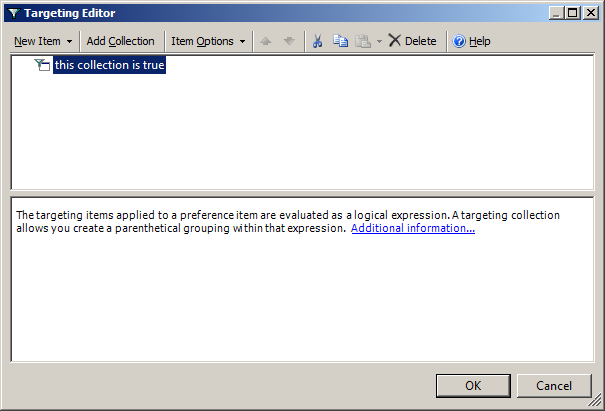Click Add Collection in toolbar
This screenshot has height=411, width=605.
point(120,41)
